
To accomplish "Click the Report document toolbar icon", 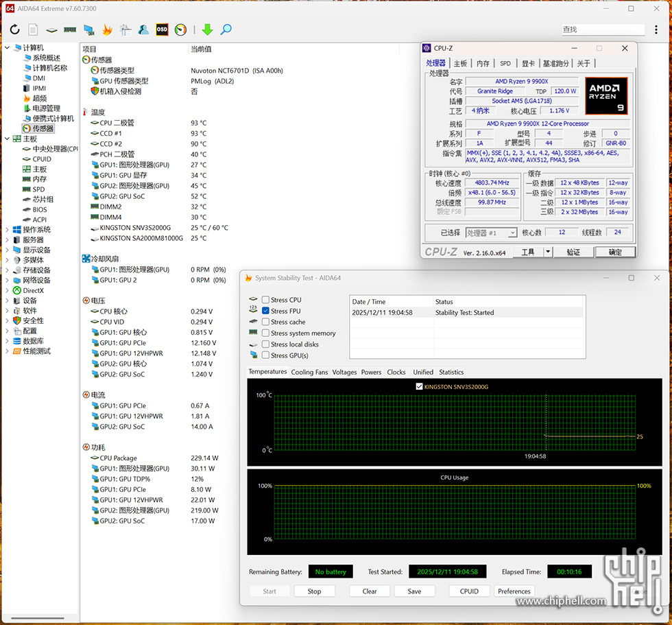I will coord(33,30).
